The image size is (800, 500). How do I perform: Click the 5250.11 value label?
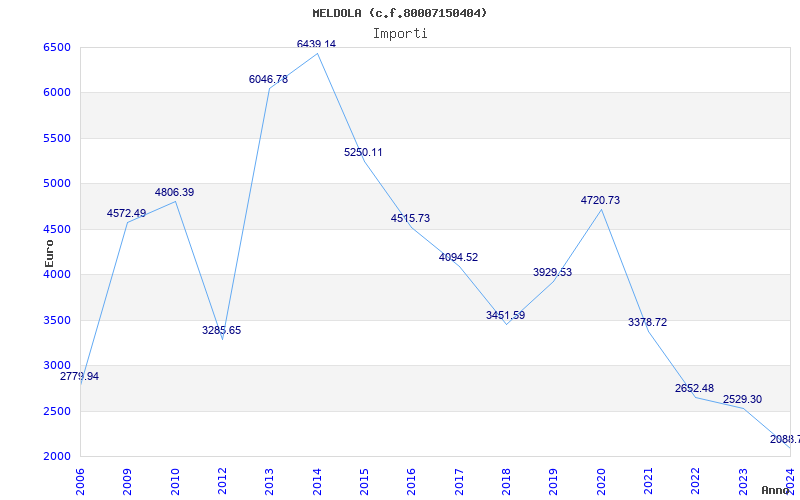click(363, 152)
